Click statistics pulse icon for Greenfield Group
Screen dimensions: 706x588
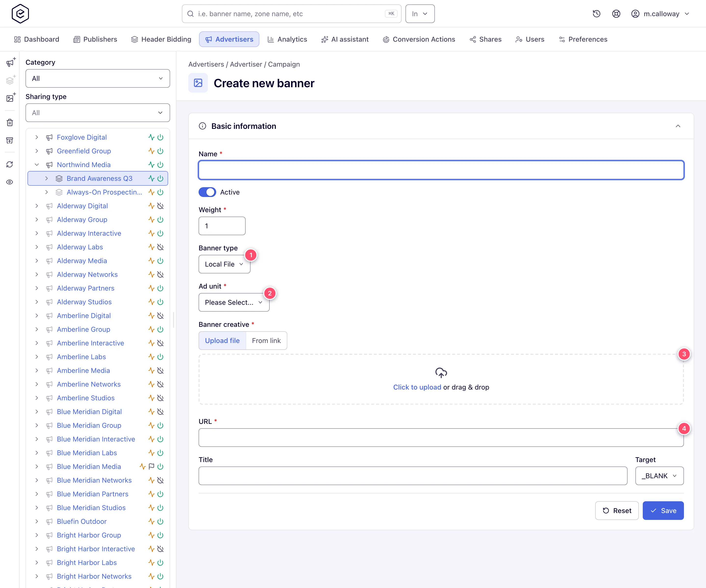pos(151,151)
